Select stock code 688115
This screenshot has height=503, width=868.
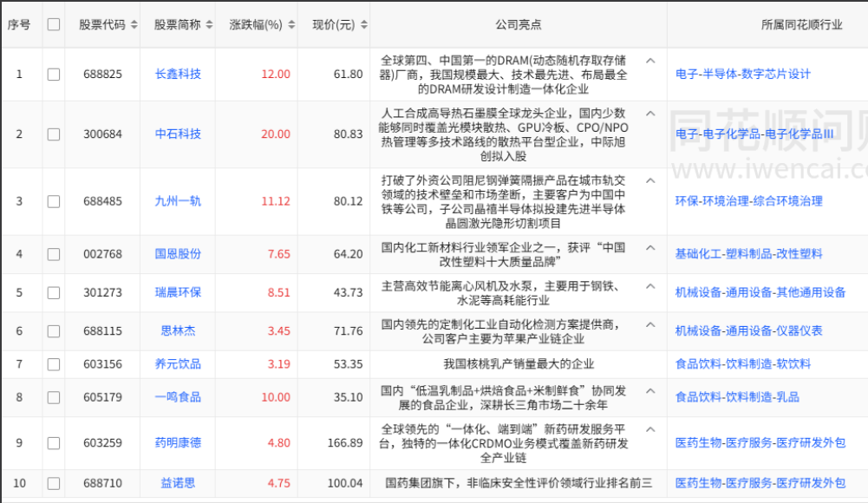(x=102, y=331)
